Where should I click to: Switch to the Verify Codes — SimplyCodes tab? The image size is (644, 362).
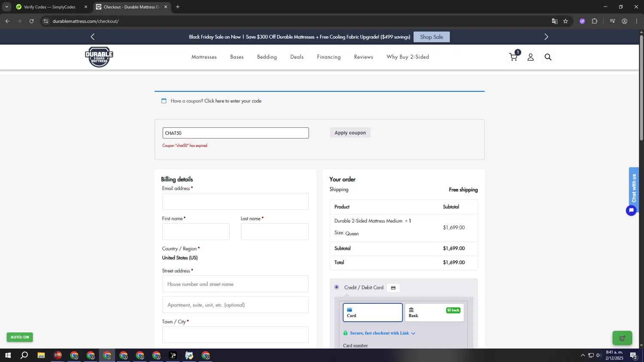coord(49,7)
